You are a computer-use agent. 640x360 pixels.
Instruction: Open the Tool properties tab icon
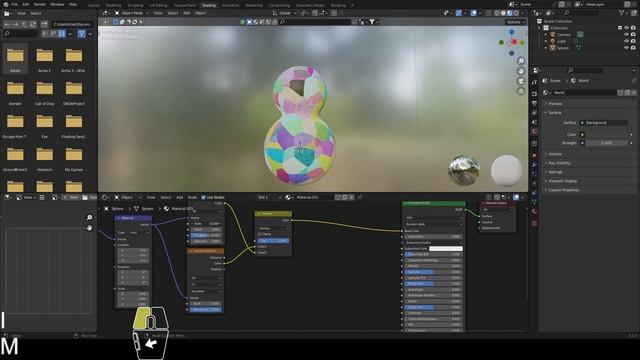point(534,82)
